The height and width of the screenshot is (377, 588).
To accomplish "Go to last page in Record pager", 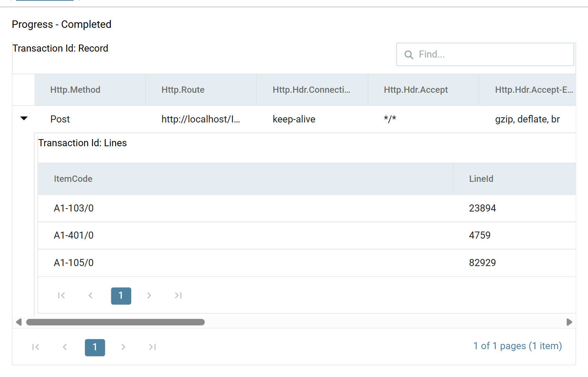I will click(x=152, y=347).
